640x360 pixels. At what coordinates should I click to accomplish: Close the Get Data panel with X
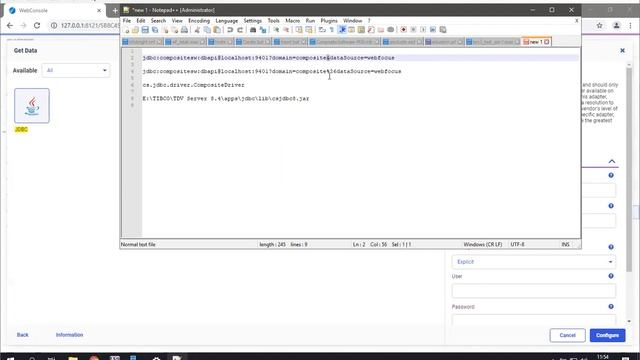coord(622,50)
